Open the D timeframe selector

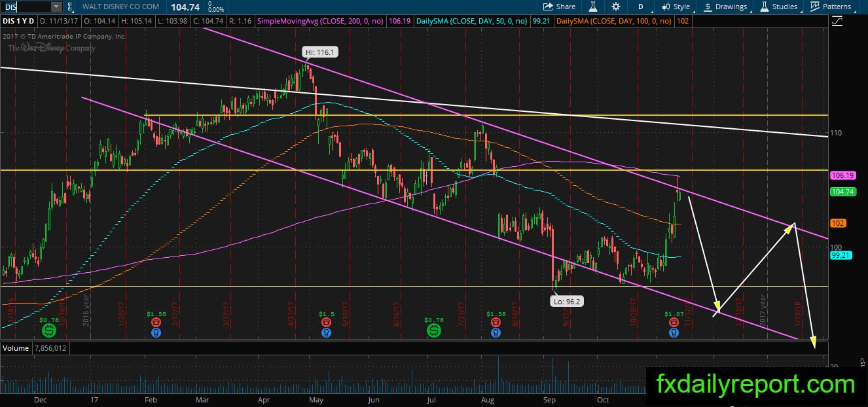640,7
